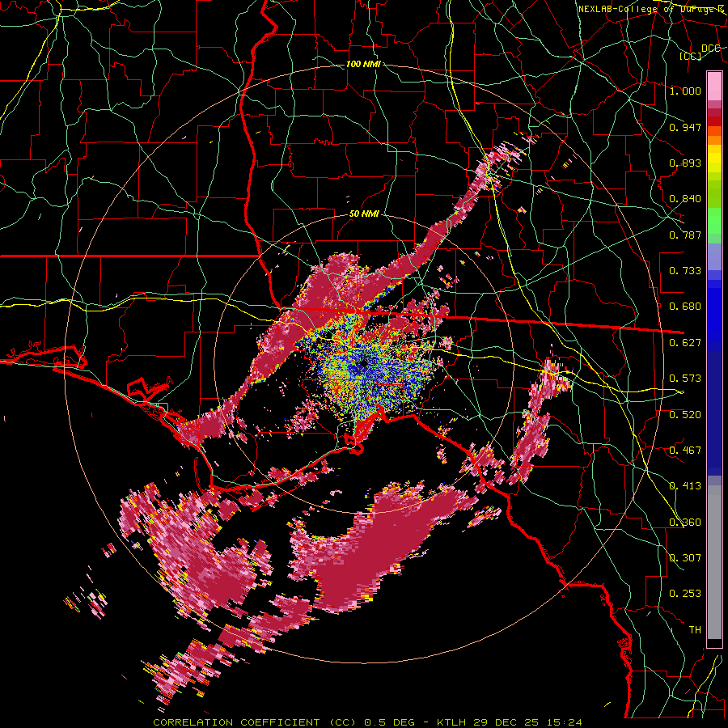The width and height of the screenshot is (728, 728).
Task: Click the bright green segment of the color bar
Action: 714,221
